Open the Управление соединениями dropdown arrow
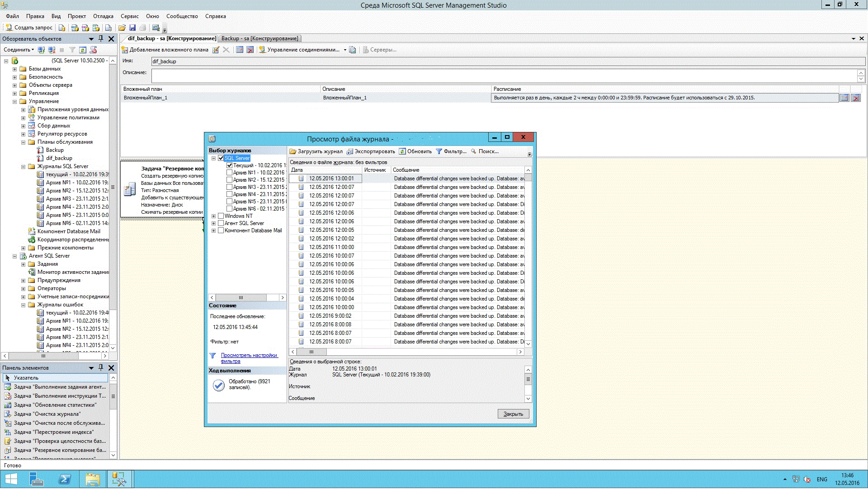 click(345, 50)
